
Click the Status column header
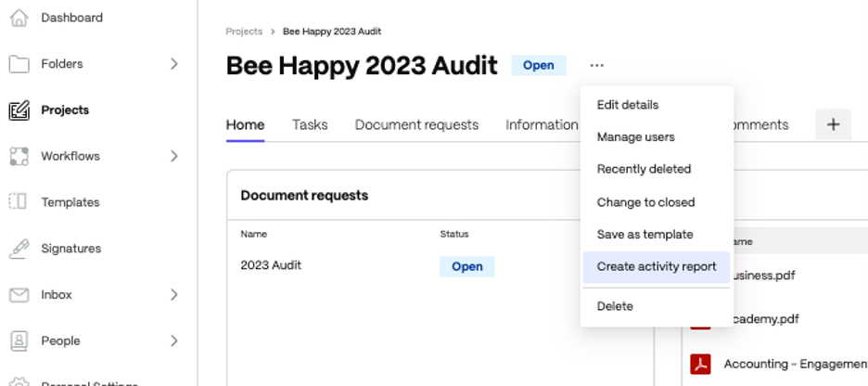pyautogui.click(x=454, y=234)
